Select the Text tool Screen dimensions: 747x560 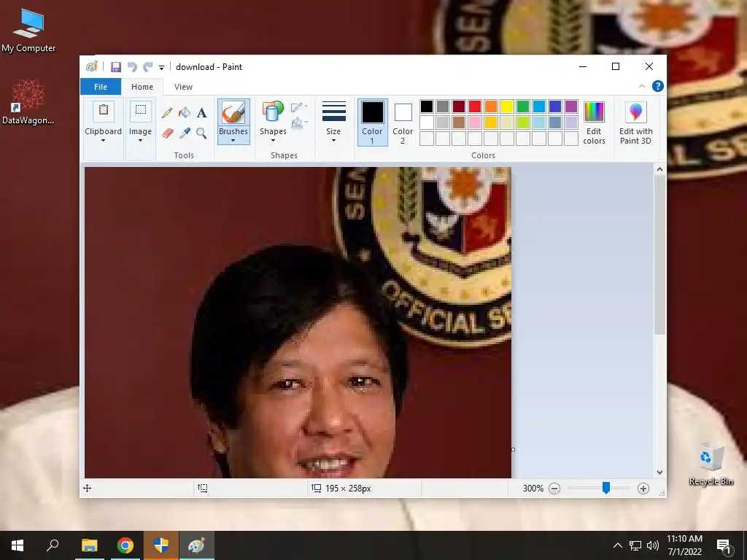pos(201,113)
